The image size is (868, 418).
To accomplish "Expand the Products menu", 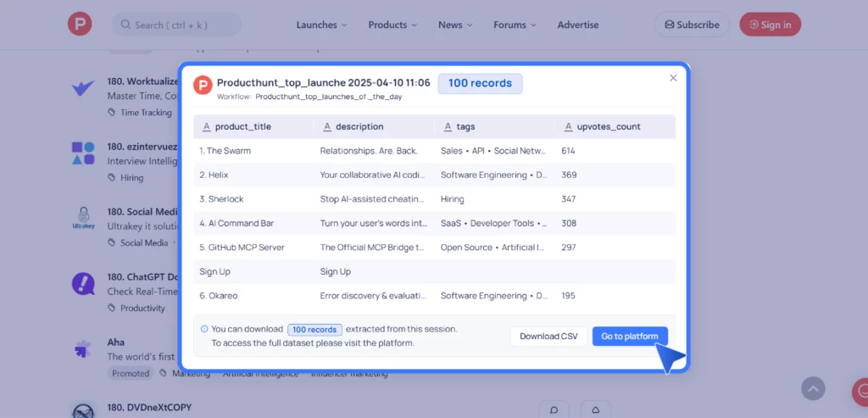I will pos(392,25).
